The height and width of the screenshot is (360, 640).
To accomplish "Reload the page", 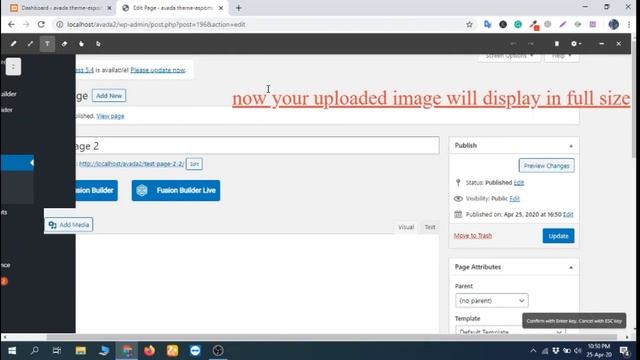I will [x=41, y=24].
